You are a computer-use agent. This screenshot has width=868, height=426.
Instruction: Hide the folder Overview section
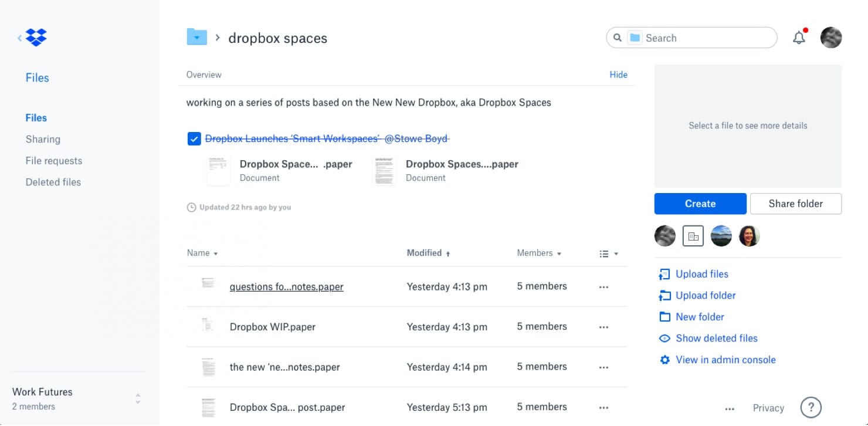click(618, 75)
